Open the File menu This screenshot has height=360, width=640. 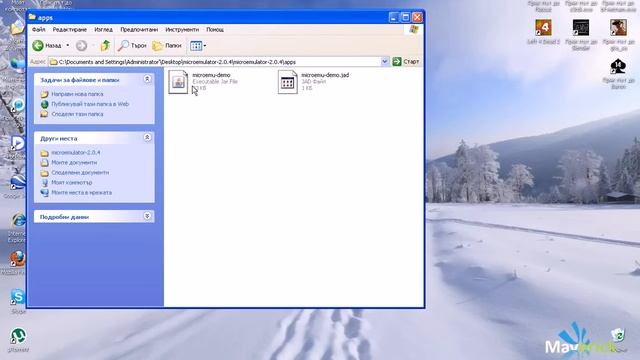38,29
